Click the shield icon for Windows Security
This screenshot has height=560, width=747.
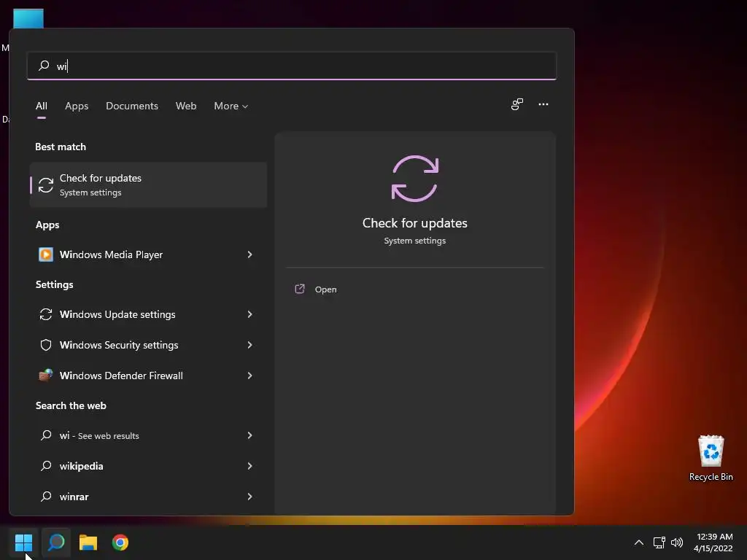tap(46, 345)
